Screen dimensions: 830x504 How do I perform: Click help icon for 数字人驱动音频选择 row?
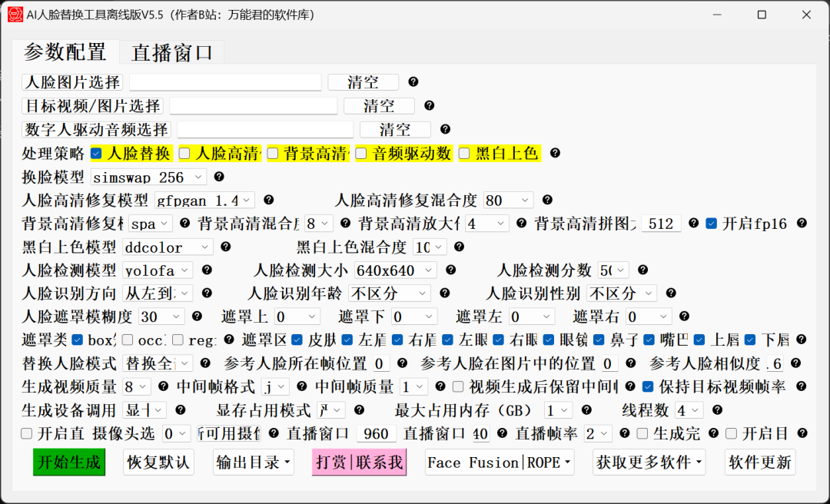(445, 128)
